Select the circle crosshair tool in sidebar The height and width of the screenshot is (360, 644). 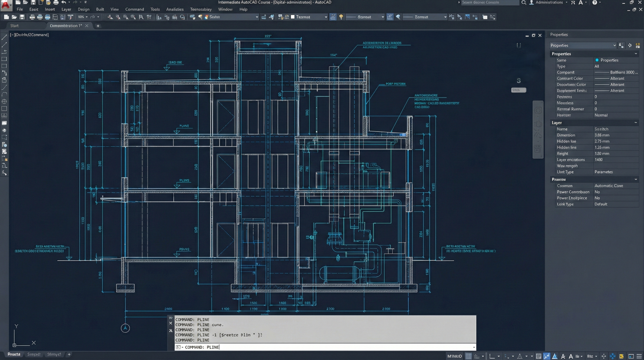(x=4, y=101)
